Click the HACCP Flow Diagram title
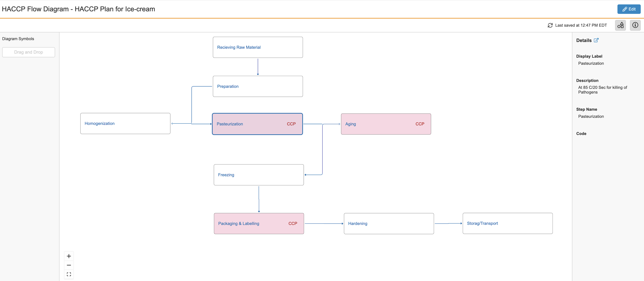Screen dimensions: 644x281 tap(78, 9)
